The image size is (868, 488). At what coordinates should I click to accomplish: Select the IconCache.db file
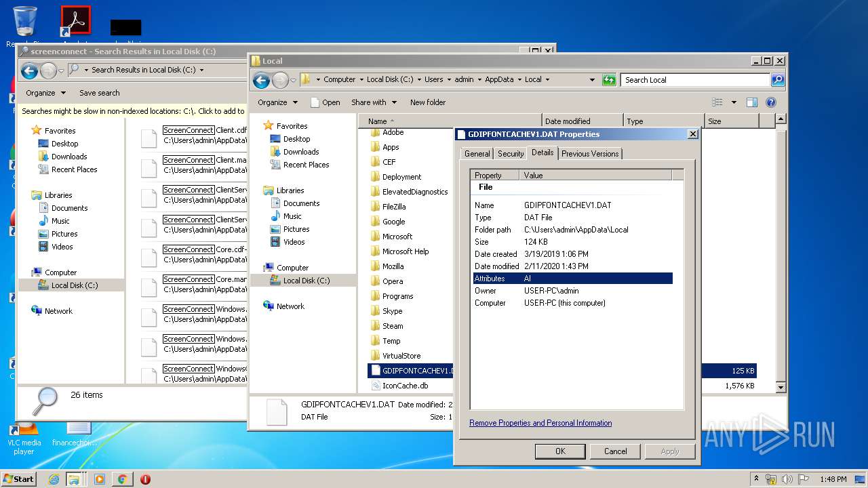pyautogui.click(x=405, y=386)
